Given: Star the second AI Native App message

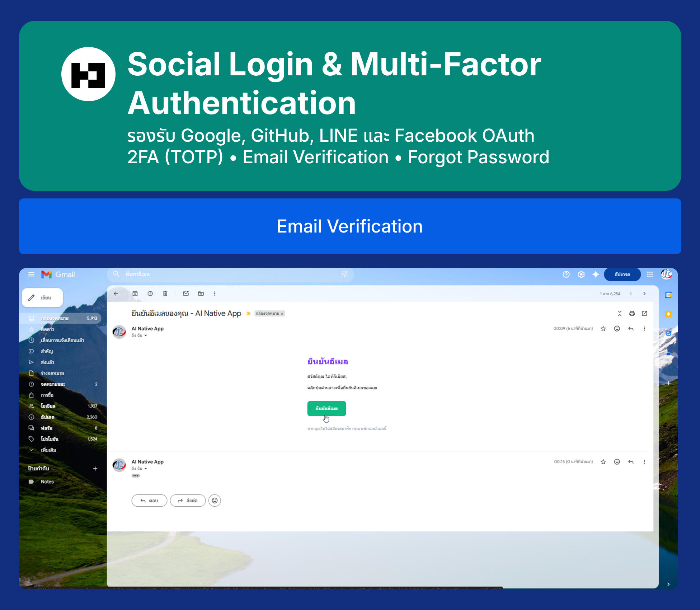Looking at the screenshot, I should pyautogui.click(x=603, y=462).
